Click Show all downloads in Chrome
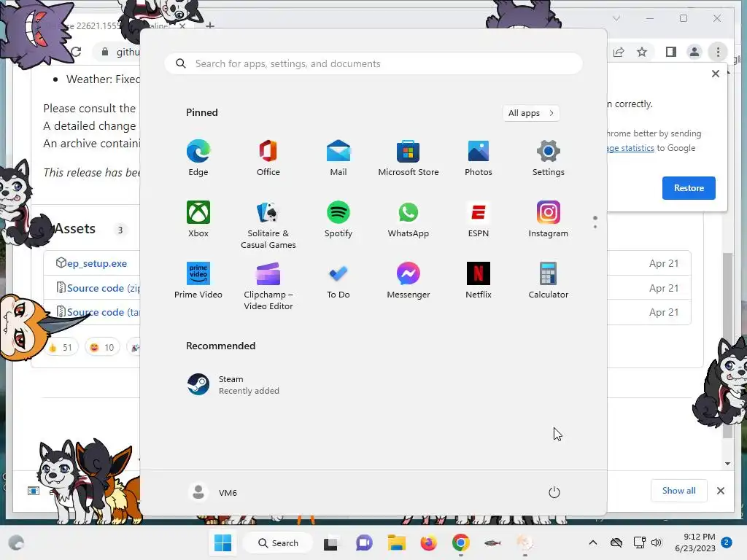The width and height of the screenshot is (747, 560). [679, 491]
